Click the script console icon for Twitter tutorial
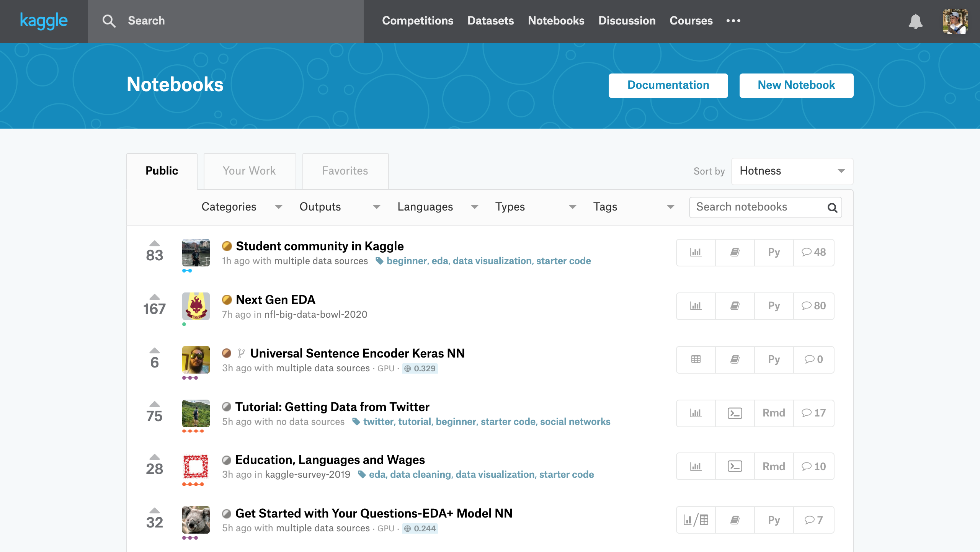 click(x=735, y=413)
